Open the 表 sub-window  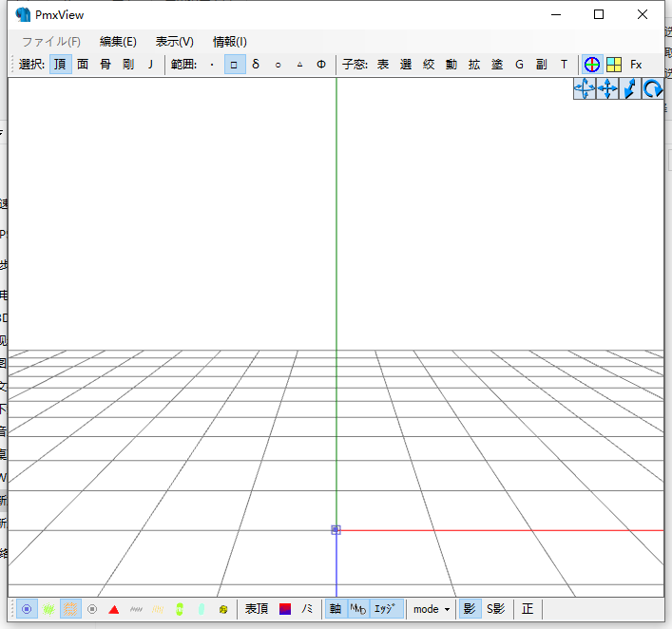383,65
